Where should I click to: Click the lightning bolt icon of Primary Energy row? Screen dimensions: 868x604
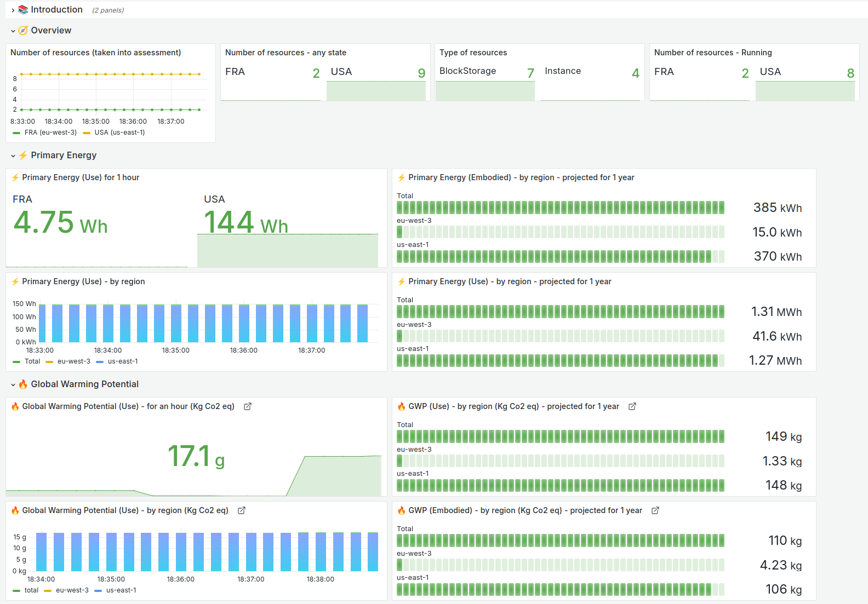[x=23, y=156]
